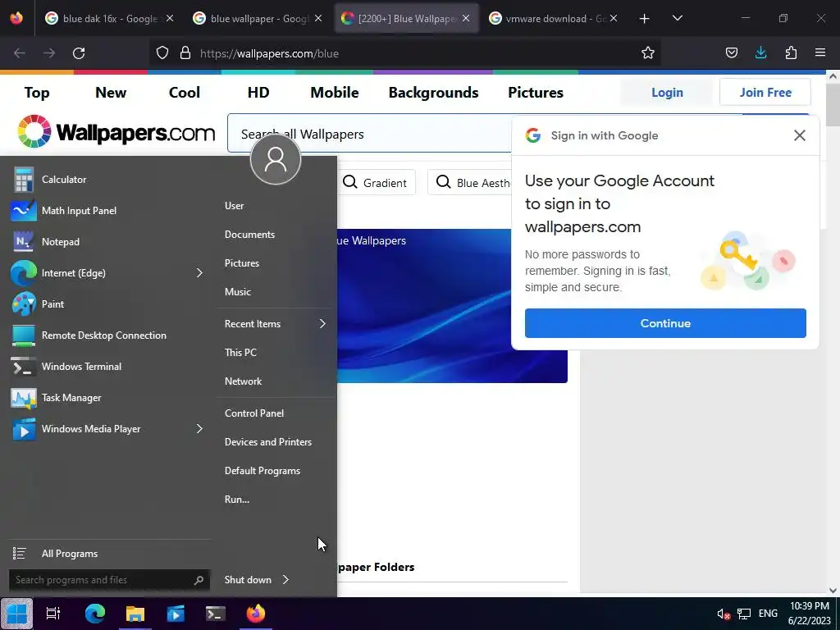Image resolution: width=840 pixels, height=630 pixels.
Task: Show site security lock information
Action: [185, 53]
